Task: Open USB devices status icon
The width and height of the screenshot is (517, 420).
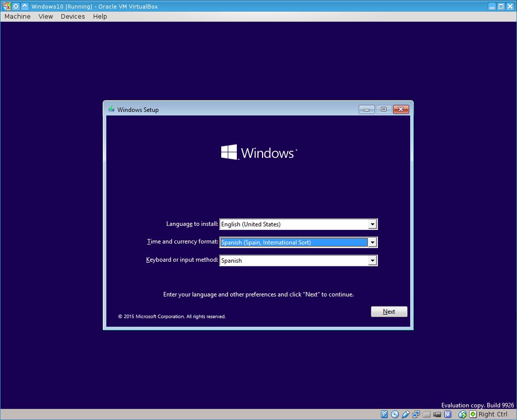Action: point(406,414)
